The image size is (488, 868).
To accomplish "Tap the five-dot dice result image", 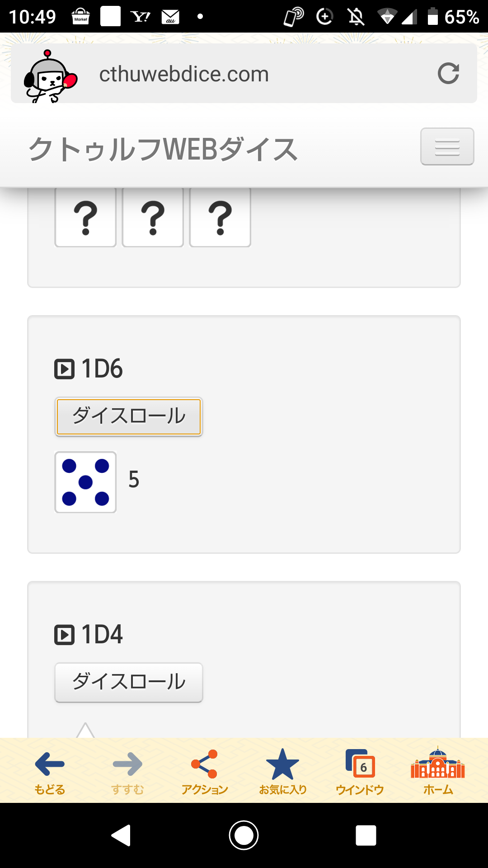I will pyautogui.click(x=85, y=482).
